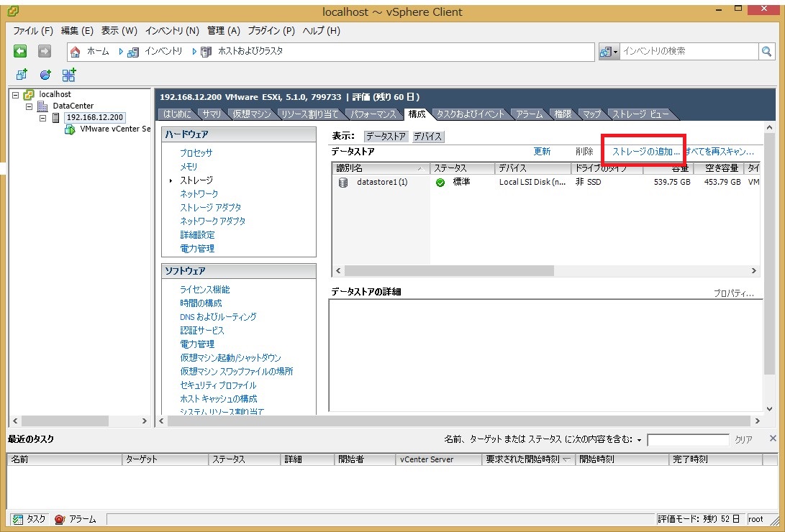785x532 pixels.
Task: Open ライセンス機能 under ソフトウェア
Action: point(205,290)
